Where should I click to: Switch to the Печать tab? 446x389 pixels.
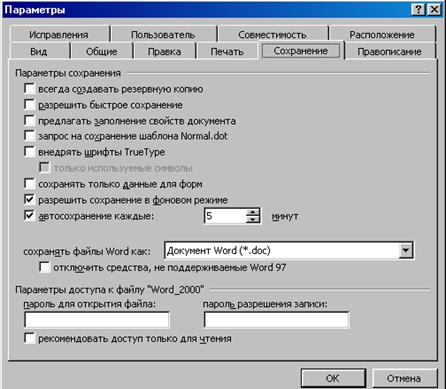click(x=227, y=51)
